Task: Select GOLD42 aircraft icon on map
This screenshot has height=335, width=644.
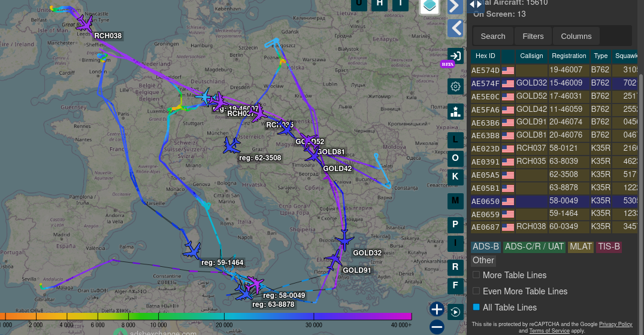Action: [x=313, y=156]
